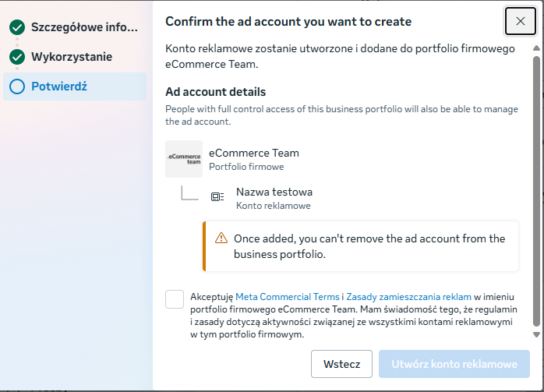Click the green checkmark beside Wykorzystanie

(x=17, y=57)
